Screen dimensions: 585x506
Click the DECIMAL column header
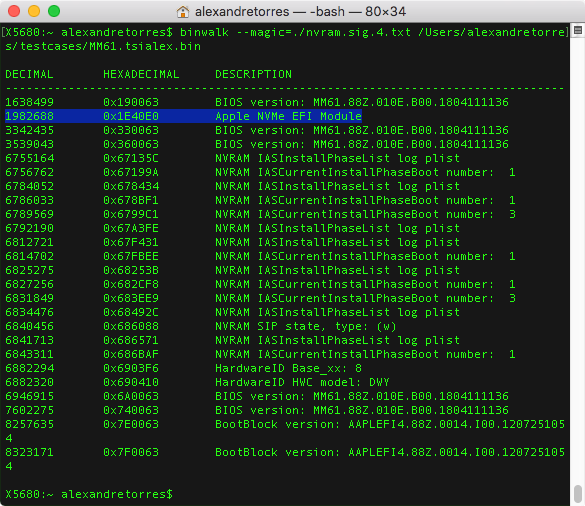[29, 74]
